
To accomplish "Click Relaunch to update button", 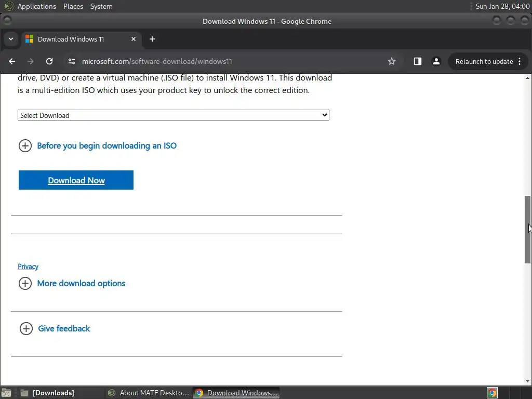I will 484,61.
